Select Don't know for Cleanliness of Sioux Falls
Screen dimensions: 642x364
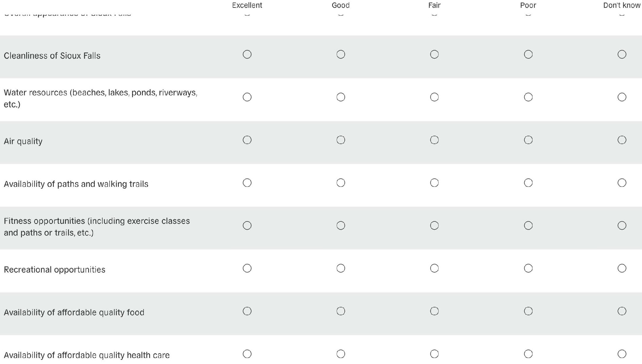[622, 54]
